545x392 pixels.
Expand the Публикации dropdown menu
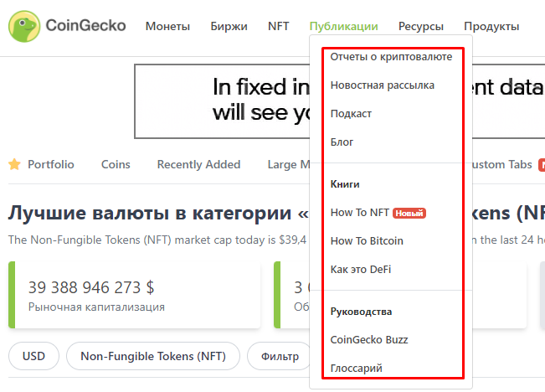click(x=343, y=26)
